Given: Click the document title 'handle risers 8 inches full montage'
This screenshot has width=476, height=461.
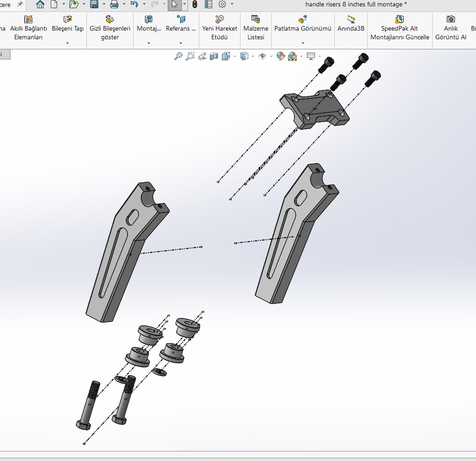Looking at the screenshot, I should click(353, 4).
